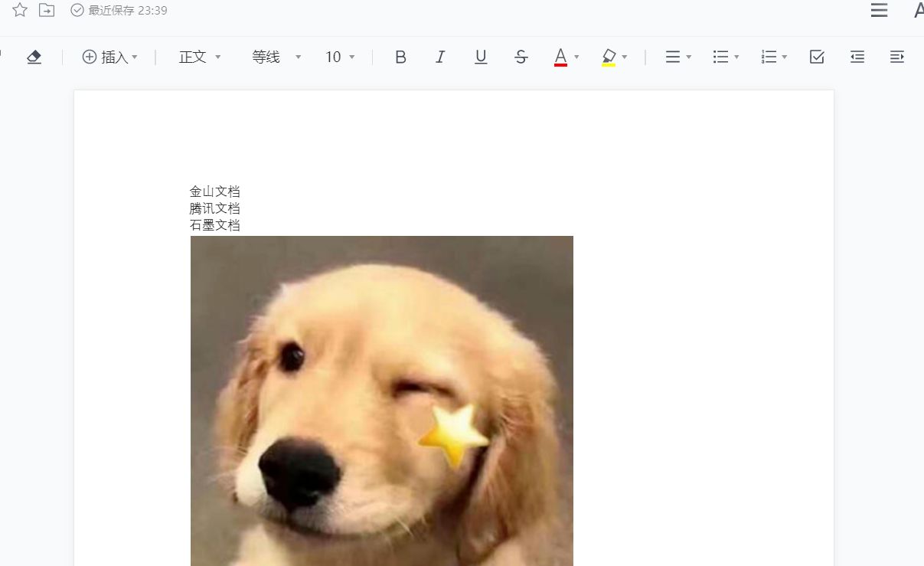Apply red font color
Viewport: 924px width, 566px height.
click(560, 57)
